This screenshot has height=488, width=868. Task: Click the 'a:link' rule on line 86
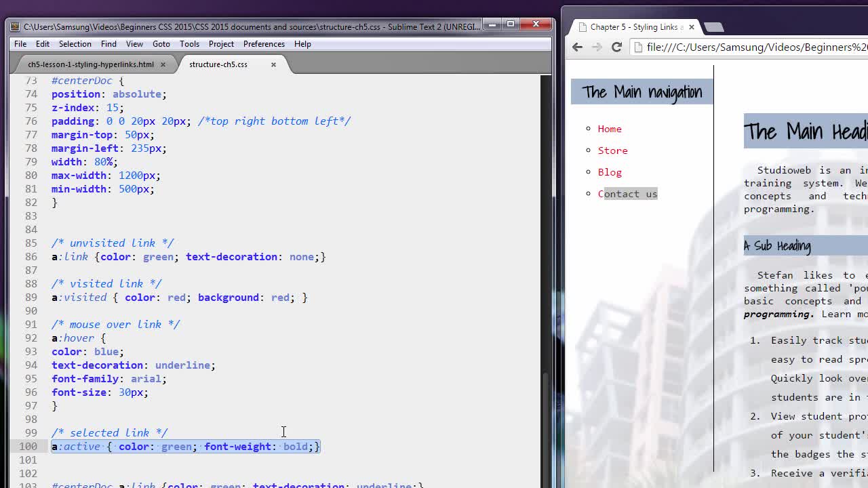pos(189,257)
